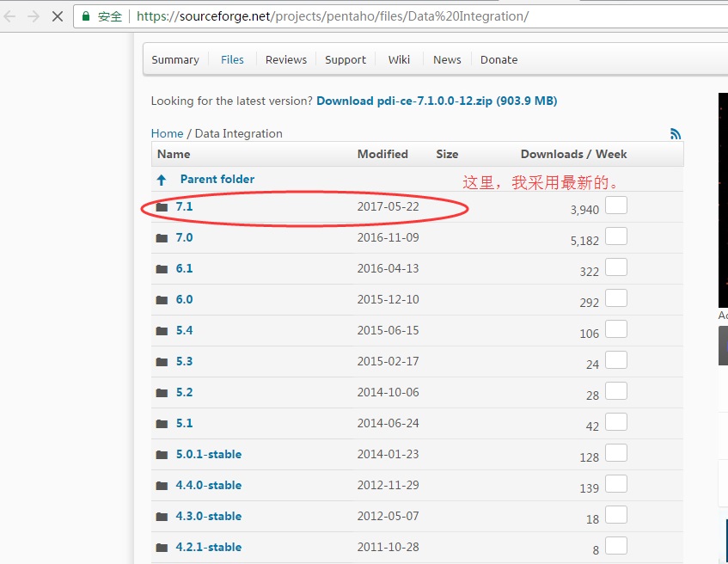Image resolution: width=728 pixels, height=564 pixels.
Task: Open the Parent folder link
Action: click(x=217, y=180)
